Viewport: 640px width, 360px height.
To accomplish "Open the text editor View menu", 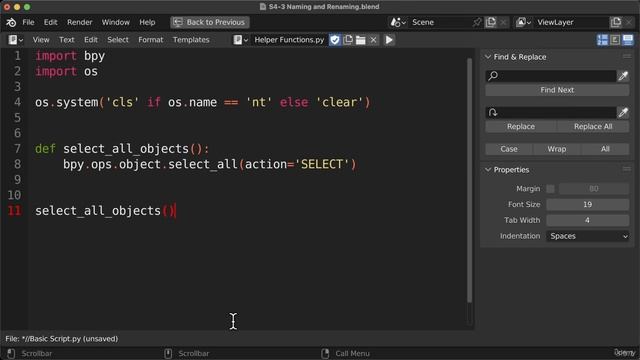I will [x=41, y=40].
